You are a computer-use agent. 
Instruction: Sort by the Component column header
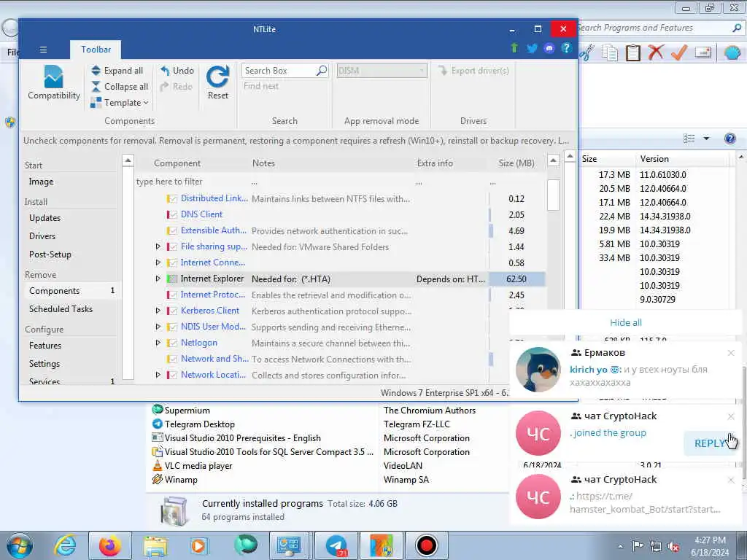(177, 163)
